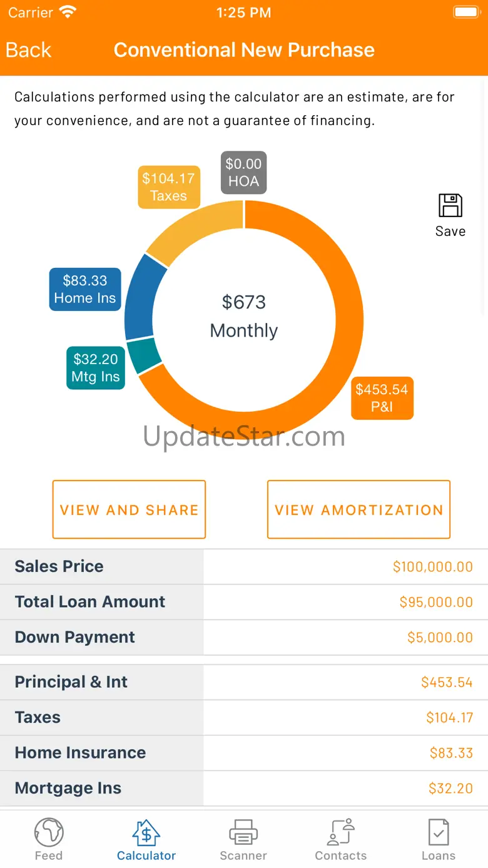
Task: Open the Loans document icon
Action: click(439, 833)
